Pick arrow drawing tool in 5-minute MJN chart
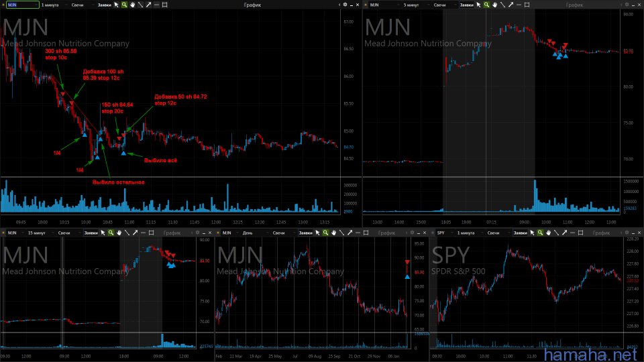 coord(511,5)
